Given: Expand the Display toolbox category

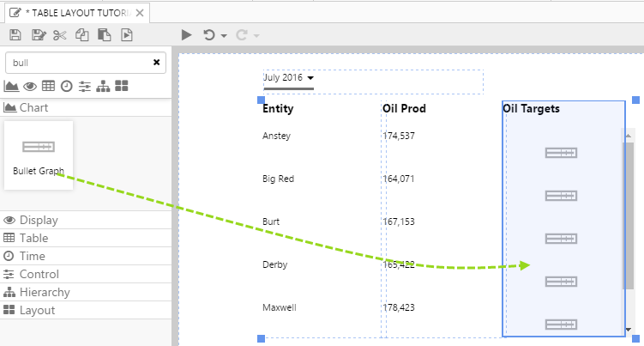Looking at the screenshot, I should (39, 220).
